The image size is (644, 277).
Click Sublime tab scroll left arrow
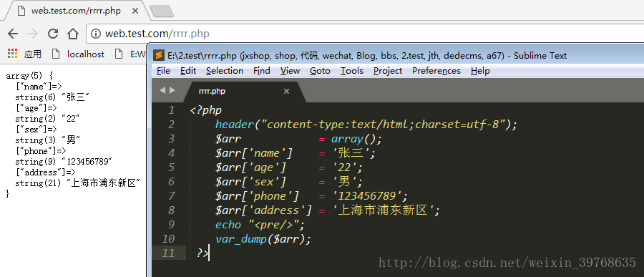[162, 90]
